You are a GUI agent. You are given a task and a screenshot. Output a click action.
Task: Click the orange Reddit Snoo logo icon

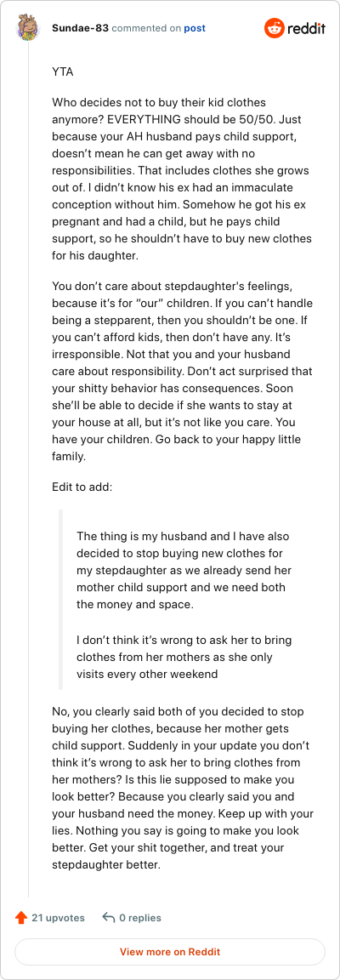pyautogui.click(x=274, y=28)
